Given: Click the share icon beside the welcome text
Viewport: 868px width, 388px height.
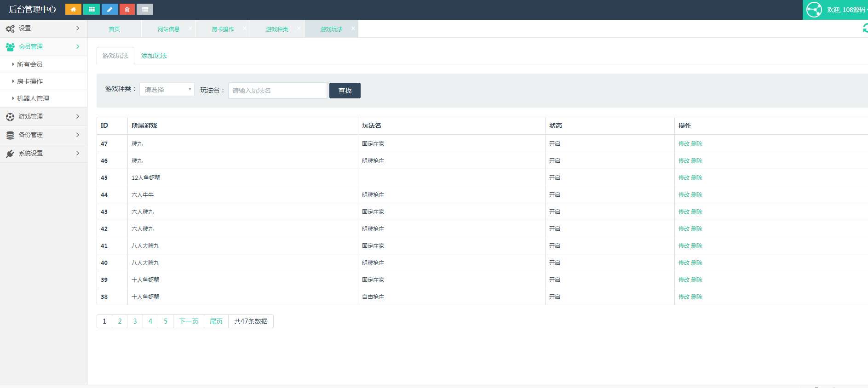Looking at the screenshot, I should [x=814, y=10].
